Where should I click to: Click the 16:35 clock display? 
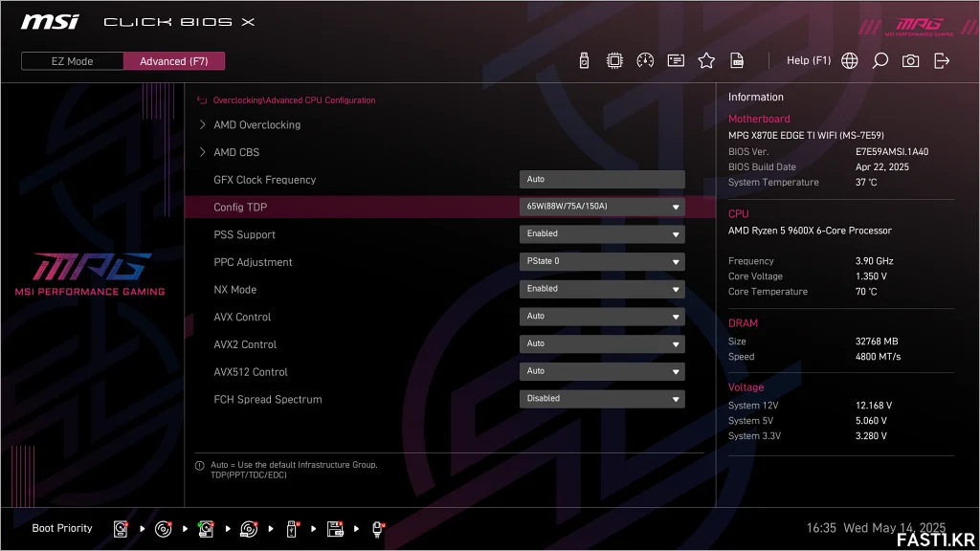pos(820,528)
